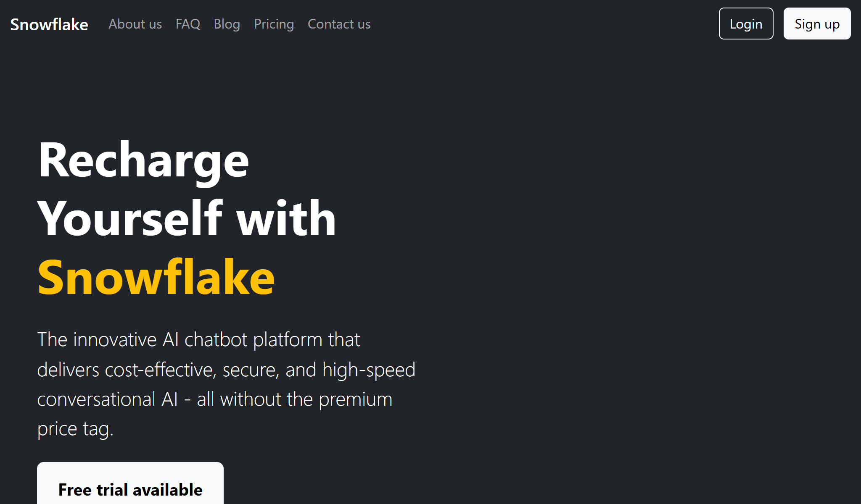The height and width of the screenshot is (504, 861).
Task: Click the word 'secure,' in the description
Action: click(251, 370)
